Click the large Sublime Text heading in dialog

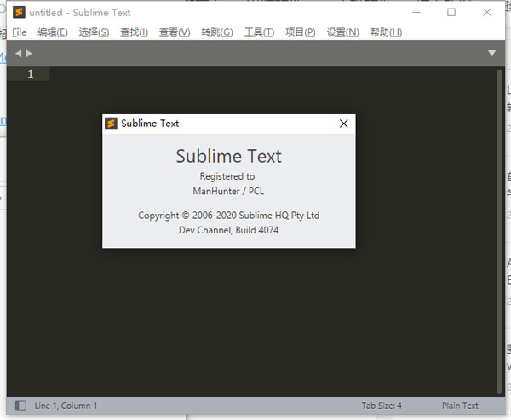228,156
